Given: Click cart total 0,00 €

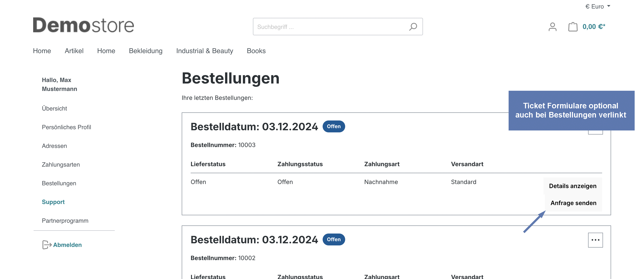Looking at the screenshot, I should click(x=594, y=27).
